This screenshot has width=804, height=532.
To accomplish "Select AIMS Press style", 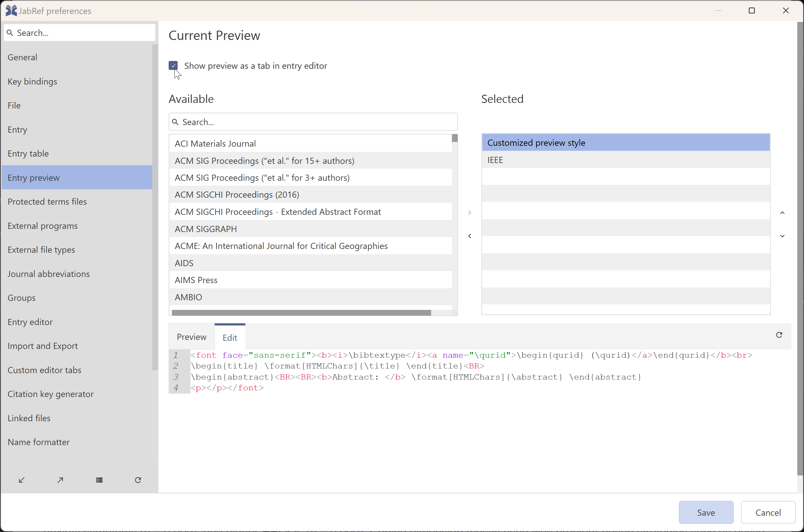I will [x=311, y=280].
